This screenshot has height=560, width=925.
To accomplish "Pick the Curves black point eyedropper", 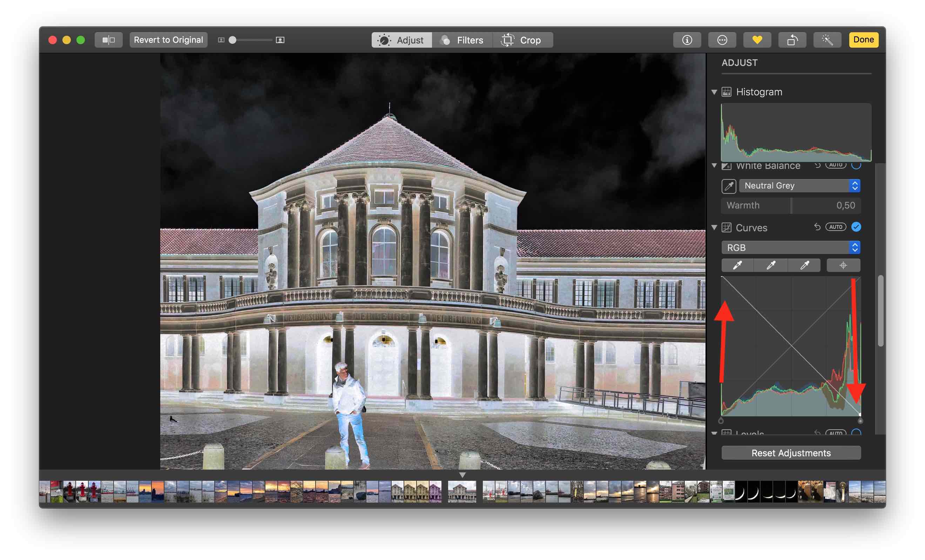I will pyautogui.click(x=737, y=265).
